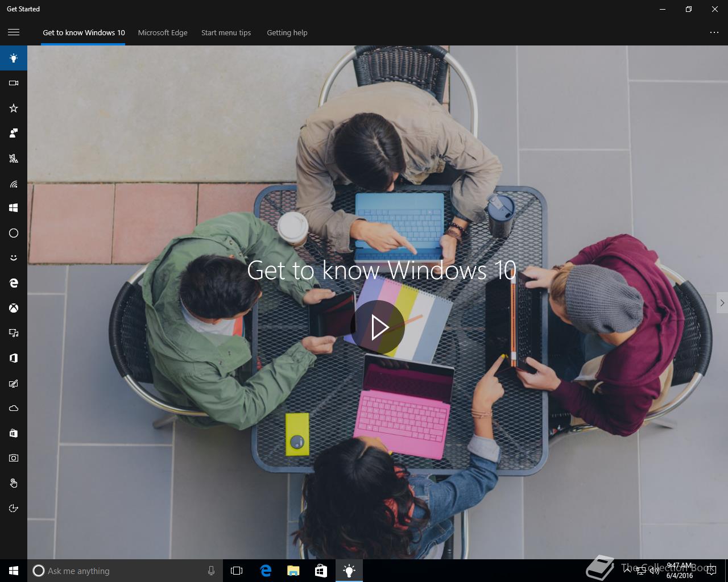This screenshot has height=582, width=728.
Task: Open the OneDrive cloud sidebar icon
Action: (14, 408)
